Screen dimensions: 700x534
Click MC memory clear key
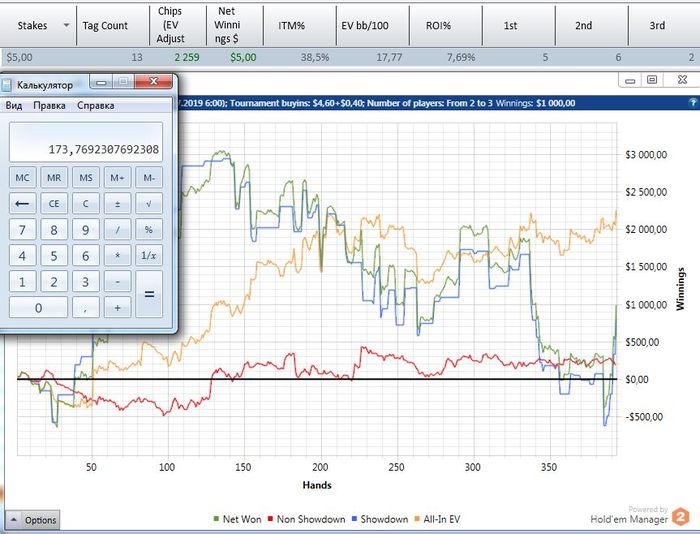pos(22,178)
